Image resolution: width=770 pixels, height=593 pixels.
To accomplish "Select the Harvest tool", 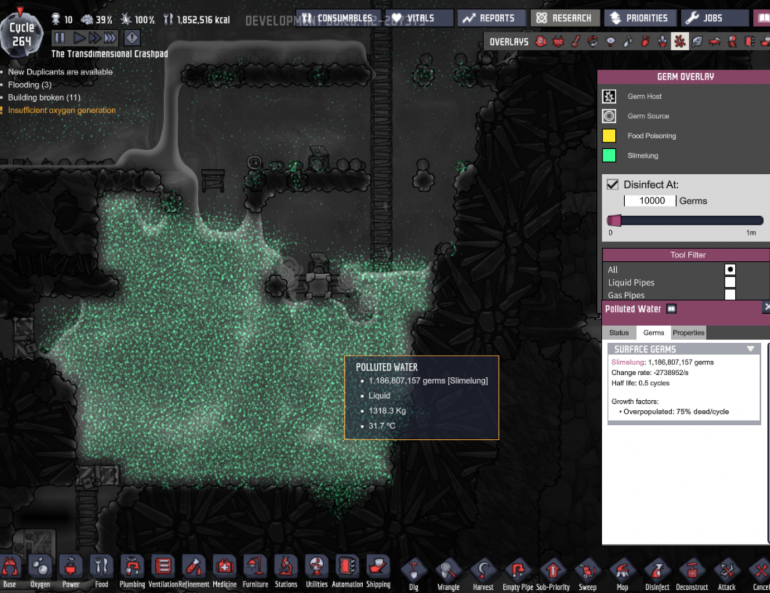I will pyautogui.click(x=483, y=574).
